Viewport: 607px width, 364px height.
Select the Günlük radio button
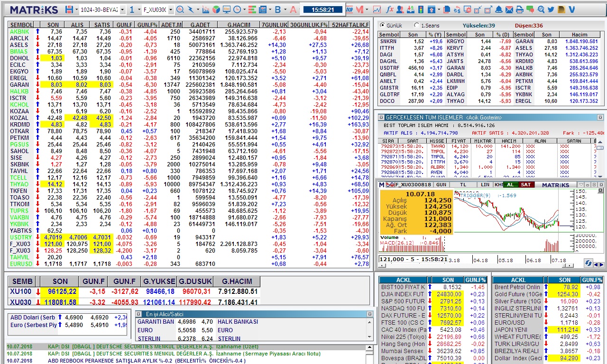[382, 25]
